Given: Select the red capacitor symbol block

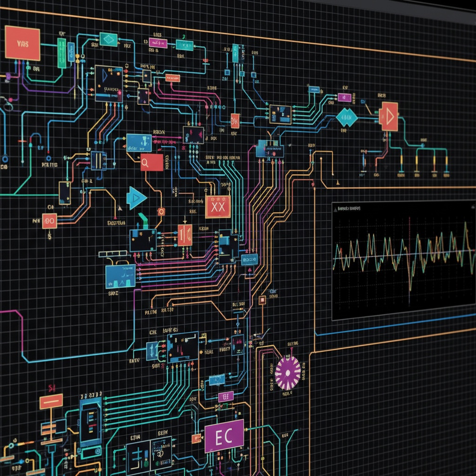Looking at the screenshot, I should click(185, 235).
